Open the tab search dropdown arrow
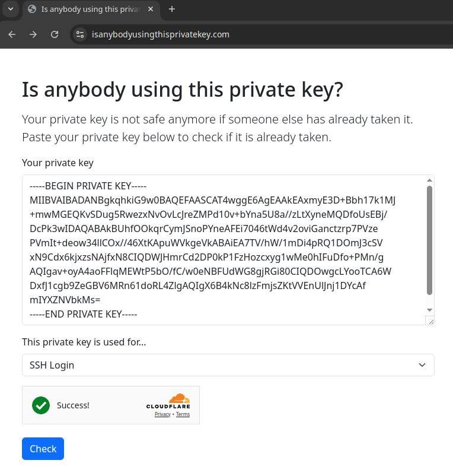 coord(11,9)
